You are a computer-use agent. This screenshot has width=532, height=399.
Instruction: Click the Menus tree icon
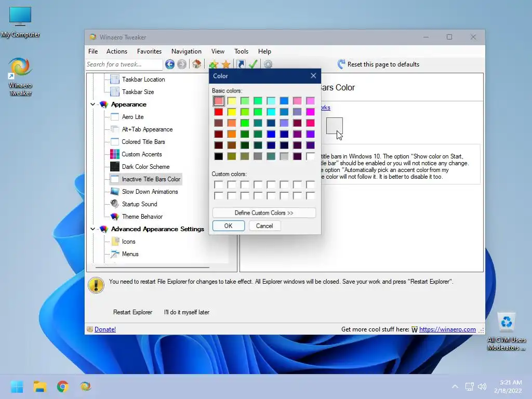115,254
